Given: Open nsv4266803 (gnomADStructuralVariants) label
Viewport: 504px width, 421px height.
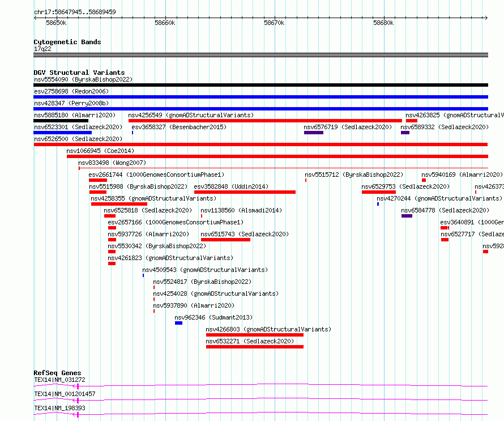Looking at the screenshot, I should (x=268, y=329).
